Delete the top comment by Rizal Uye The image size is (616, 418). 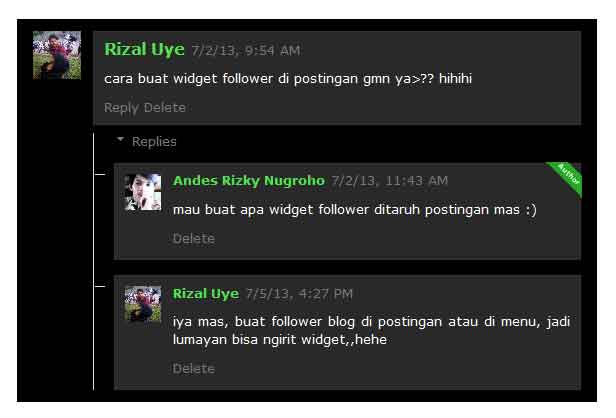click(x=165, y=108)
